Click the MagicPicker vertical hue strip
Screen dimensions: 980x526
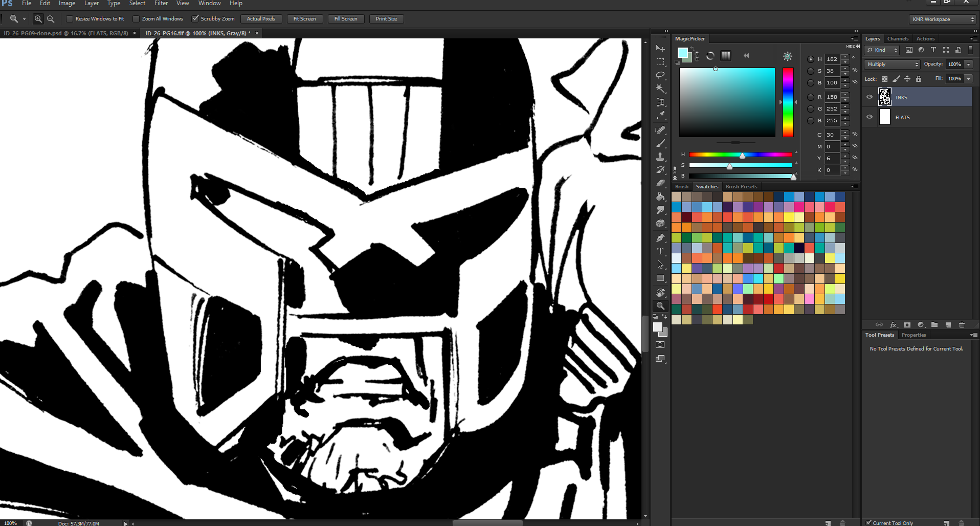click(788, 102)
